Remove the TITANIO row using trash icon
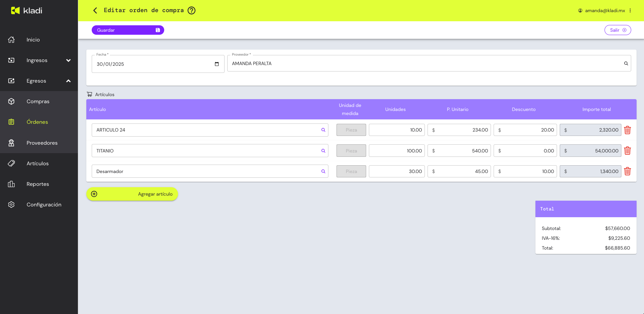The image size is (644, 314). click(627, 151)
